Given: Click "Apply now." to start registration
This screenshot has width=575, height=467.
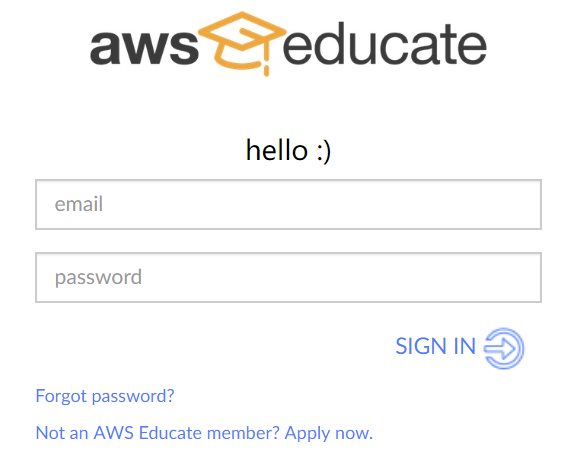Looking at the screenshot, I should [x=329, y=434].
